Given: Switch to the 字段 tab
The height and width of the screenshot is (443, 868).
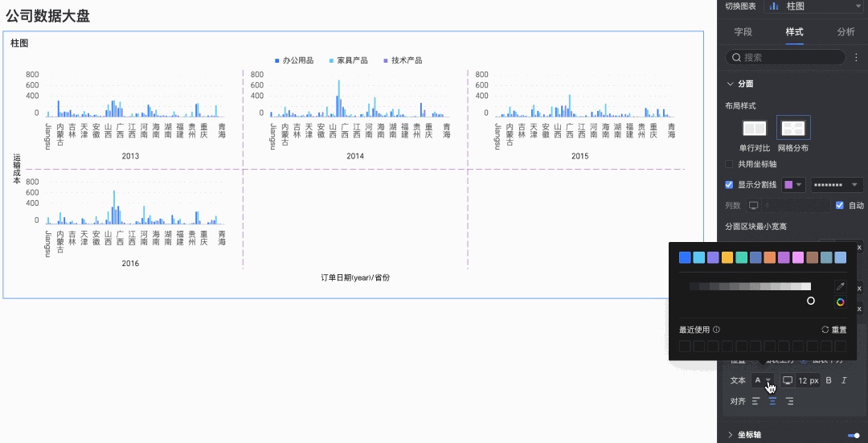Looking at the screenshot, I should (x=743, y=32).
